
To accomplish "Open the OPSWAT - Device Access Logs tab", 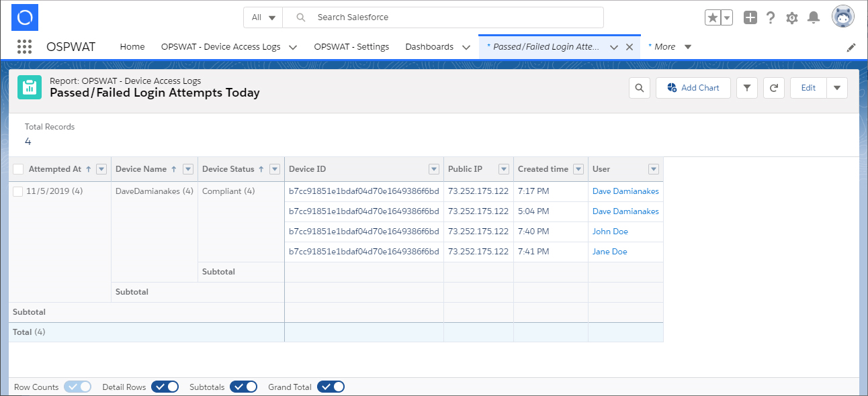I will tap(221, 47).
